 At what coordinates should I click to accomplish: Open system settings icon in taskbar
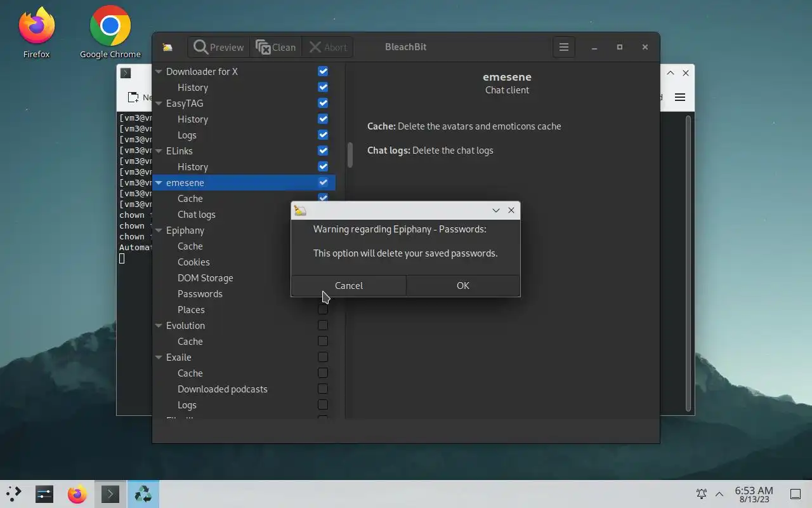click(44, 494)
